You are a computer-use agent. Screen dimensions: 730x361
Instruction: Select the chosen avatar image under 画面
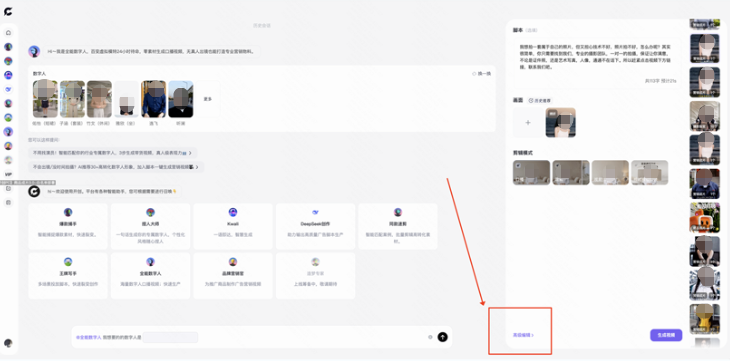(x=561, y=123)
